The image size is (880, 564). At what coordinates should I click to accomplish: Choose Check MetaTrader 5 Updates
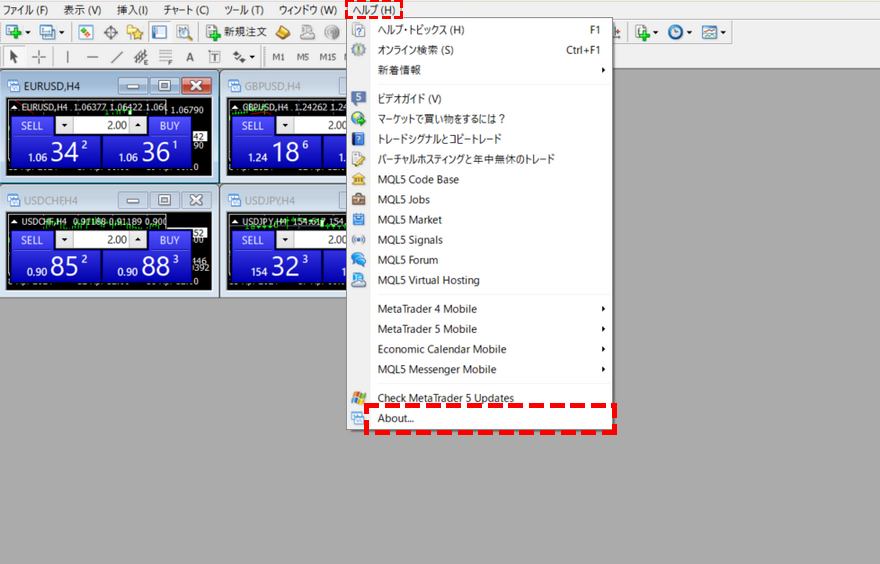coord(480,398)
